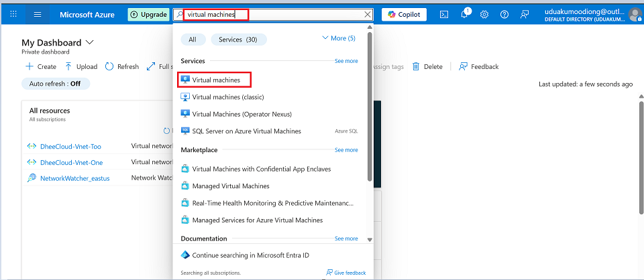
Task: Refresh the dashboard
Action: click(122, 67)
